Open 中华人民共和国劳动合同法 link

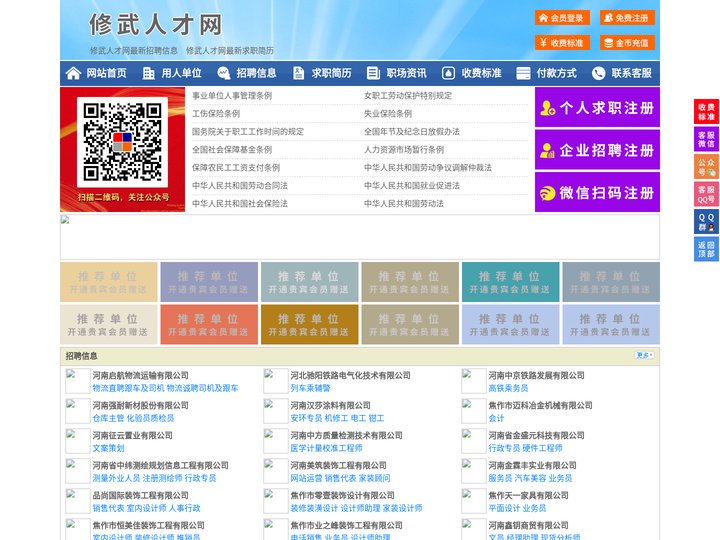tap(240, 186)
